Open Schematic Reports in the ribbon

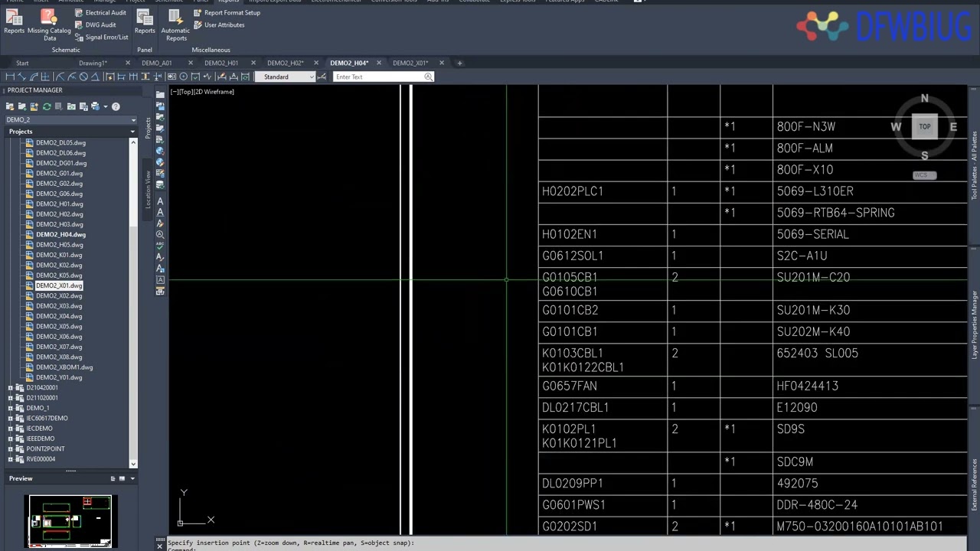click(14, 21)
